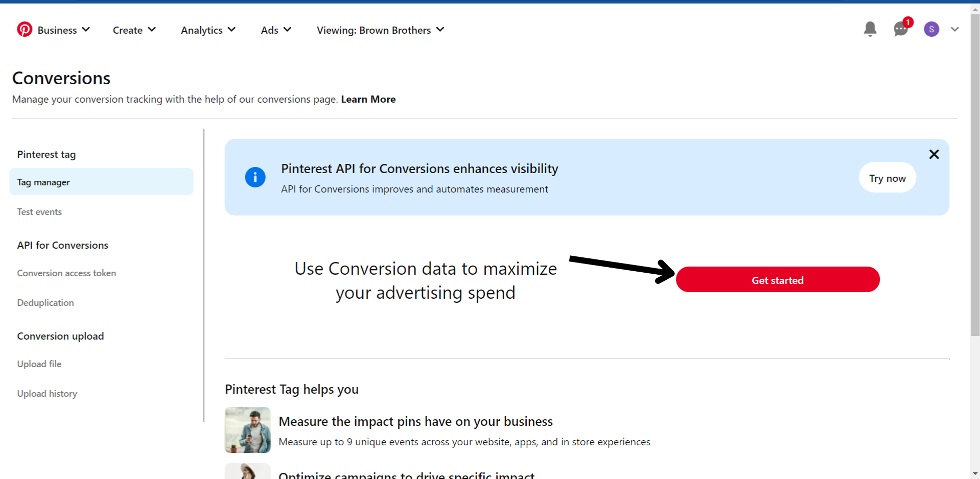Open the Create dropdown menu
Image resolution: width=980 pixels, height=479 pixels.
134,30
